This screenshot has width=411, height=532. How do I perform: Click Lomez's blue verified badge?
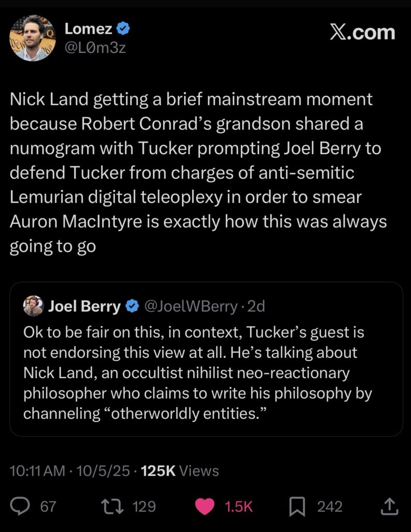coord(124,30)
